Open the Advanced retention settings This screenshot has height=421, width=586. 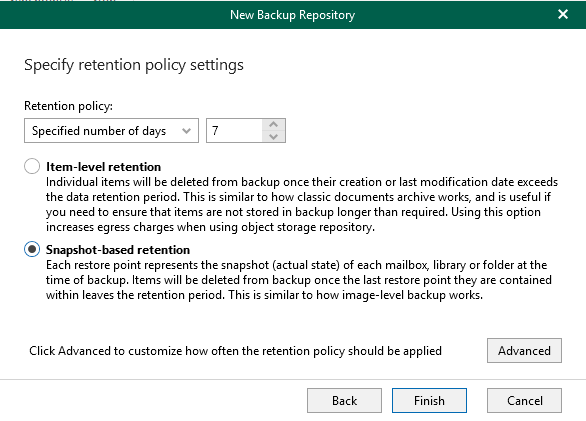tap(524, 350)
